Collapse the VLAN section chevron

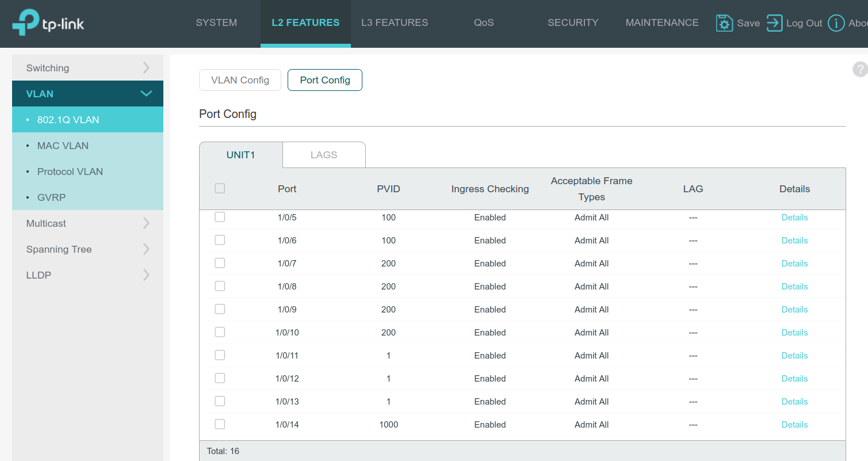tap(146, 93)
